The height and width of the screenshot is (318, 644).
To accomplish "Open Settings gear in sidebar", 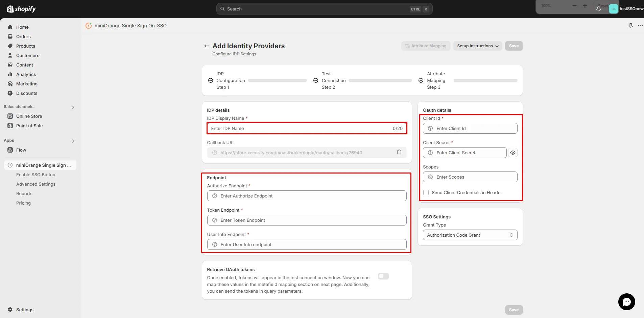I will pyautogui.click(x=10, y=310).
